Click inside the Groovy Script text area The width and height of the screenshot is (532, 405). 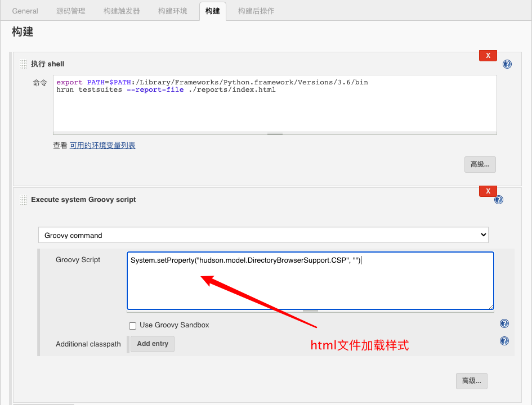click(310, 280)
